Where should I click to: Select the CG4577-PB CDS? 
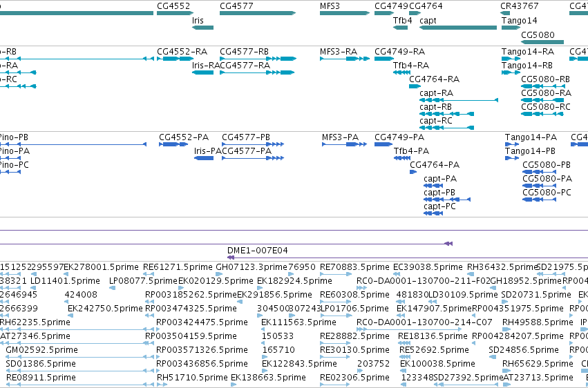point(253,144)
